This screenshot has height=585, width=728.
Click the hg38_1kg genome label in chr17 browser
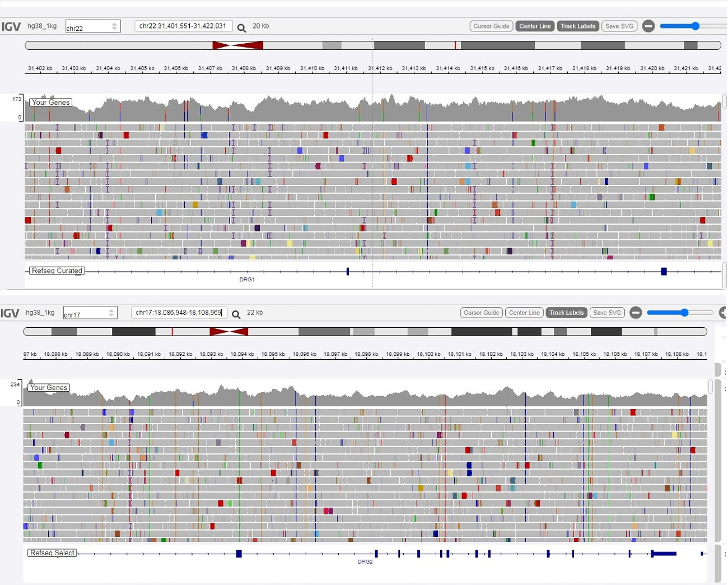tap(40, 313)
